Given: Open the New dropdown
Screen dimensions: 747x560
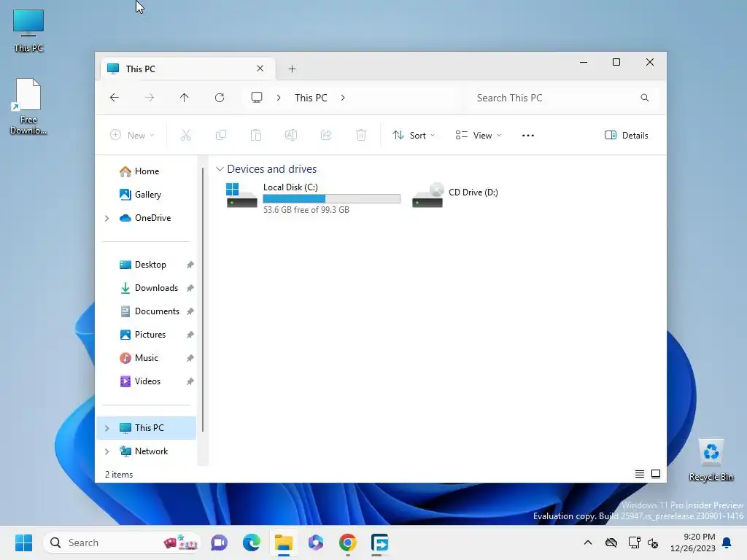Looking at the screenshot, I should click(x=132, y=135).
